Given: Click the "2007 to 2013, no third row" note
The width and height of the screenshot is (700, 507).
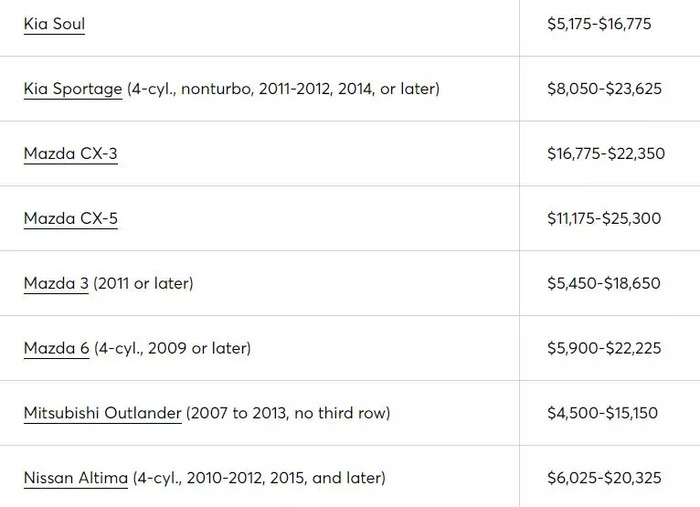Looking at the screenshot, I should (288, 413).
